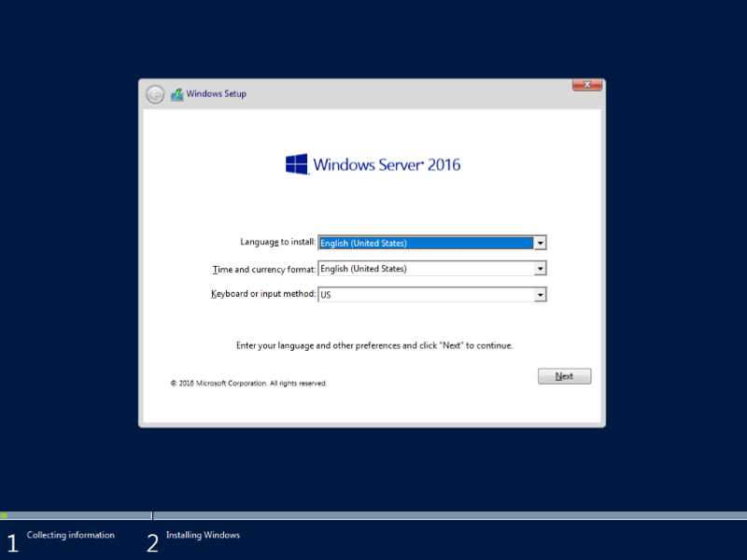
Task: Click the 'Windows Setup' title text
Action: click(217, 94)
